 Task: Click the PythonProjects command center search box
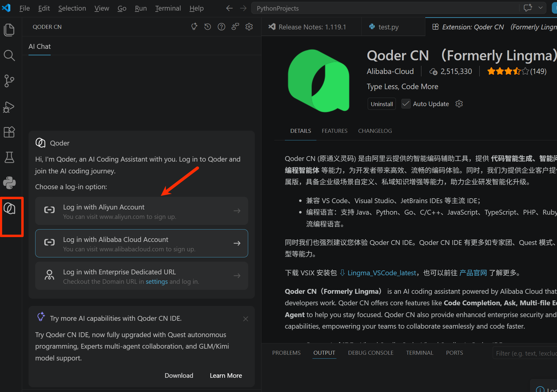tap(385, 8)
